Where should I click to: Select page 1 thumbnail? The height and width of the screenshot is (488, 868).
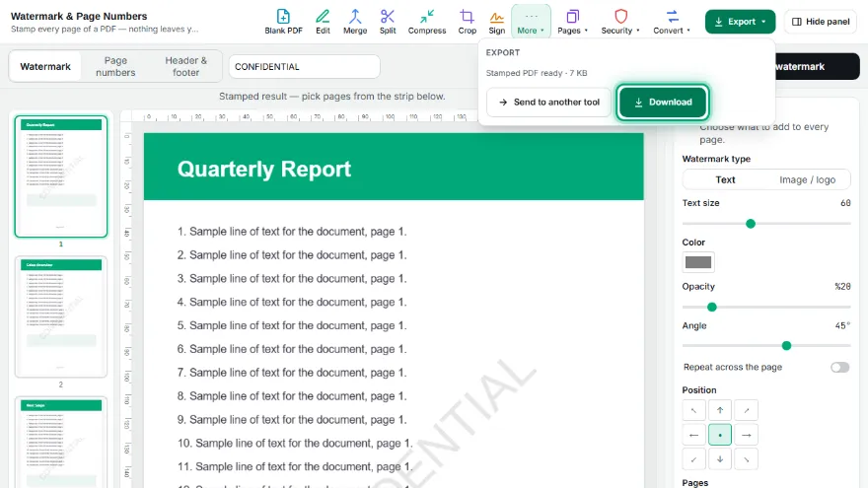tap(61, 176)
